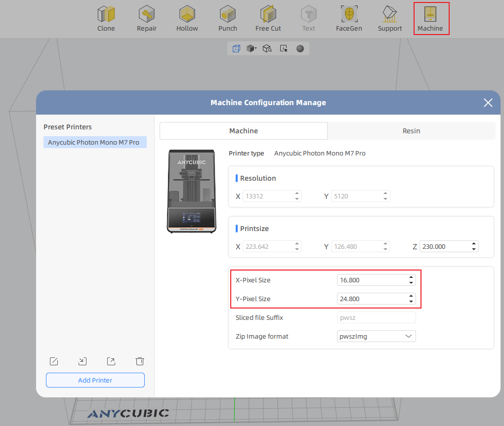
Task: Increase the X-Pixel Size value
Action: pos(411,277)
